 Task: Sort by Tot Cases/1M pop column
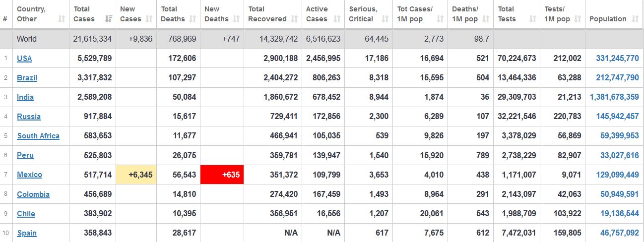tap(440, 19)
